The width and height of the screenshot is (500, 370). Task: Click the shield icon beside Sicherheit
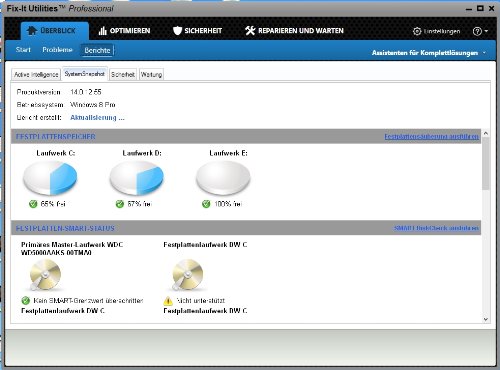pyautogui.click(x=177, y=31)
